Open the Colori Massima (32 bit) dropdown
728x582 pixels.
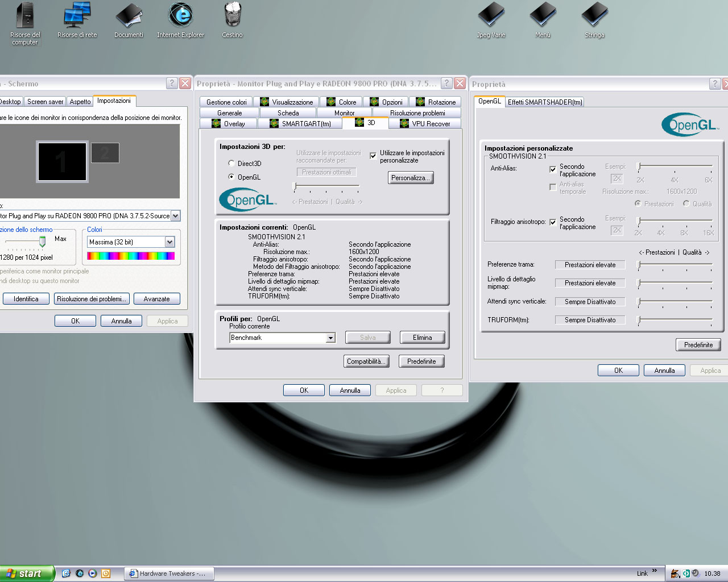pos(169,242)
